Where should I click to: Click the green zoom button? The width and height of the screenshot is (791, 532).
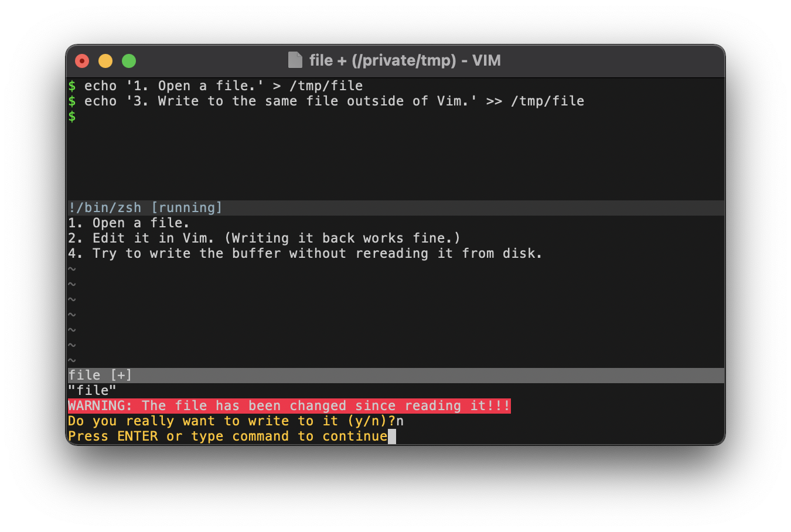click(128, 60)
